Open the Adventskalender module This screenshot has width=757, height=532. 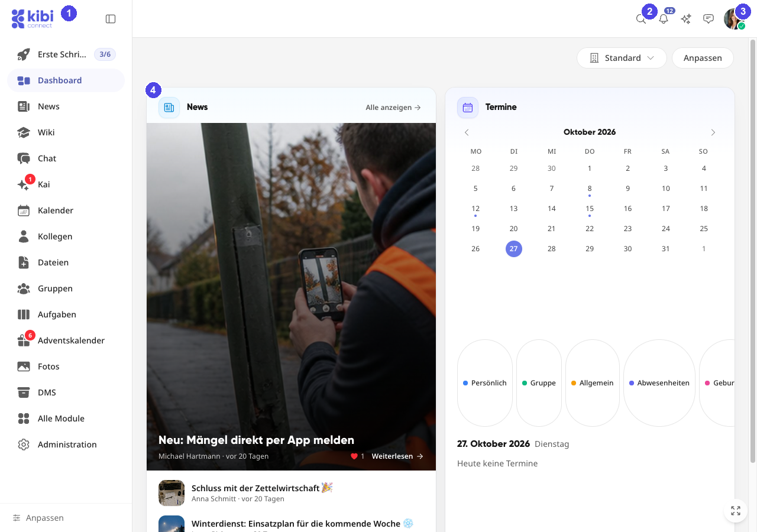66,340
